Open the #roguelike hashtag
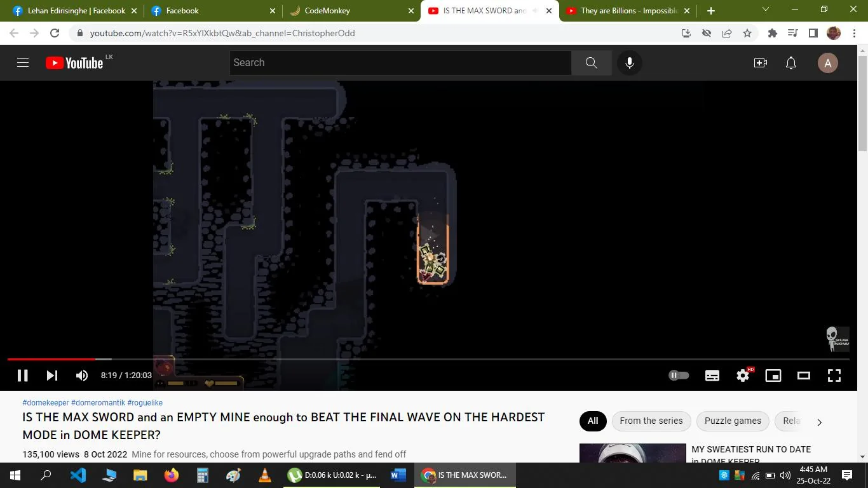The height and width of the screenshot is (488, 868). point(145,403)
